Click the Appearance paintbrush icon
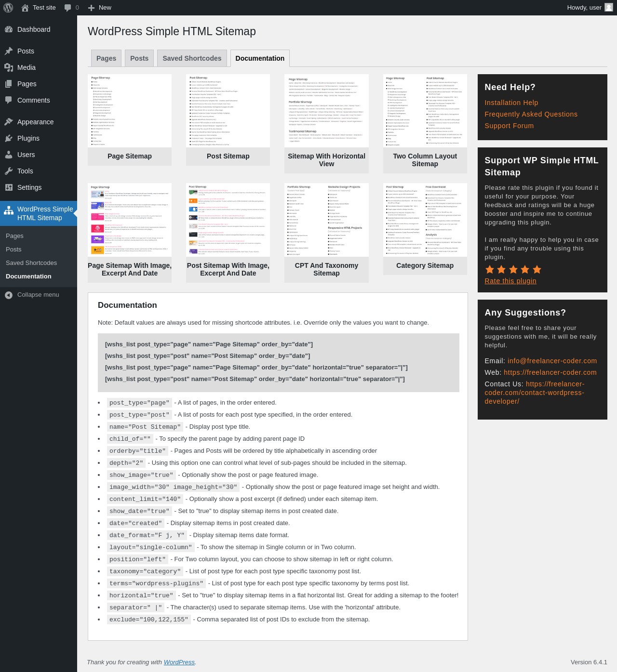Viewport: 617px width, 672px height. click(x=9, y=122)
